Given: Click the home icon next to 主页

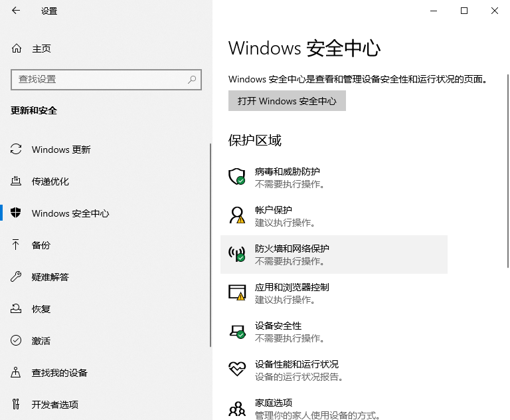Looking at the screenshot, I should [17, 49].
